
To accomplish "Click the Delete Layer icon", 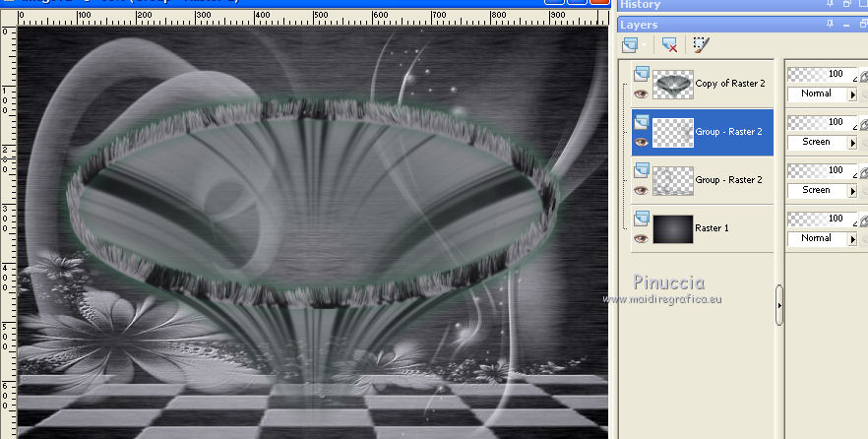I will [x=670, y=45].
